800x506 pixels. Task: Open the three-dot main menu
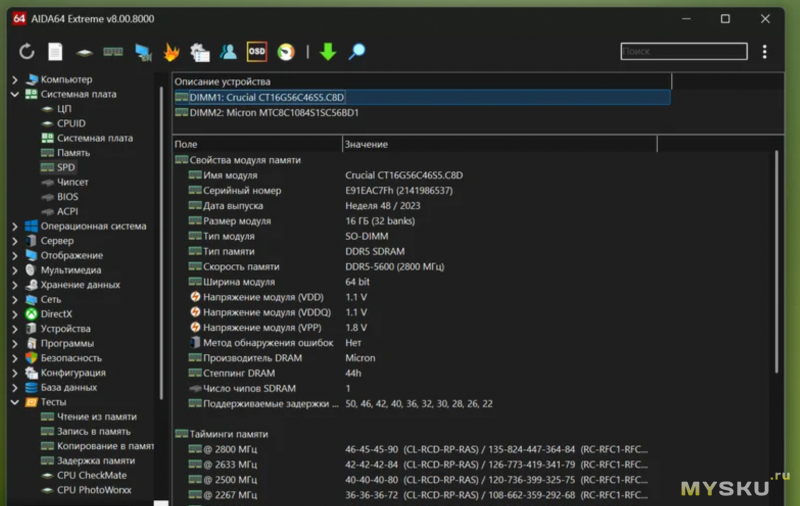coord(765,52)
